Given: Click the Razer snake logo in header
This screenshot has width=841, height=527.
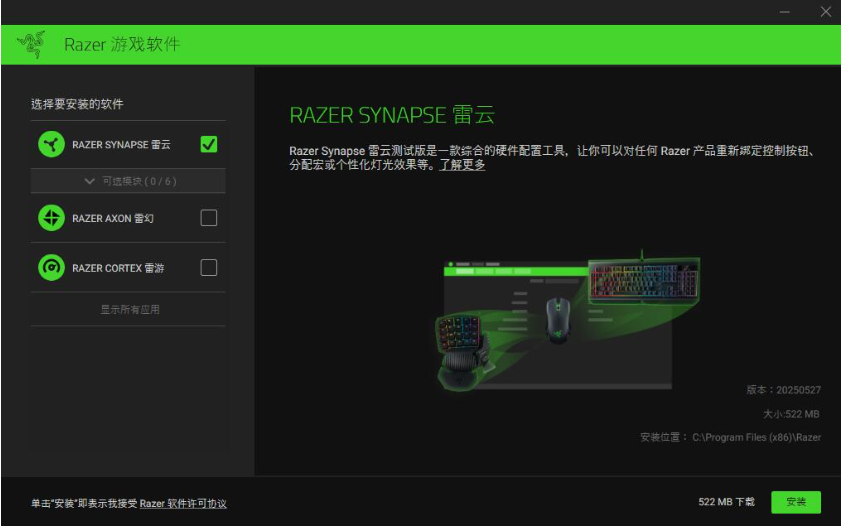Looking at the screenshot, I should coord(31,44).
